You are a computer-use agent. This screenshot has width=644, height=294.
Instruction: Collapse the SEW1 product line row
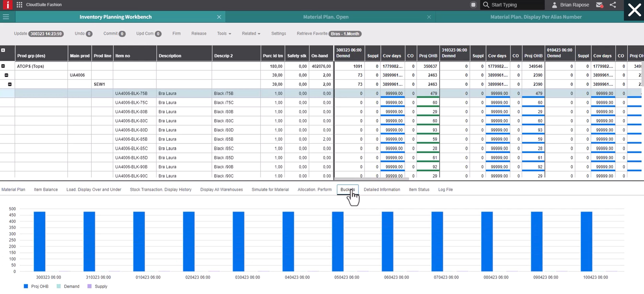(x=10, y=84)
